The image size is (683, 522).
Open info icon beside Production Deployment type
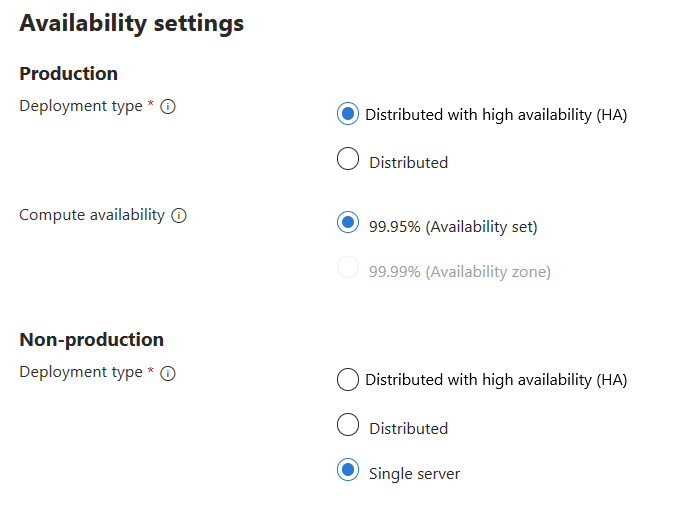click(168, 107)
